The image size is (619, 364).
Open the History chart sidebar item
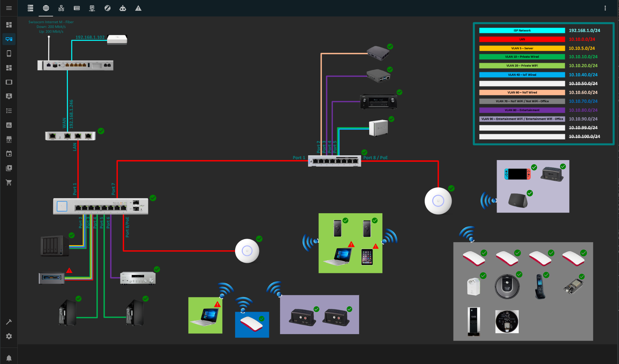point(9,125)
